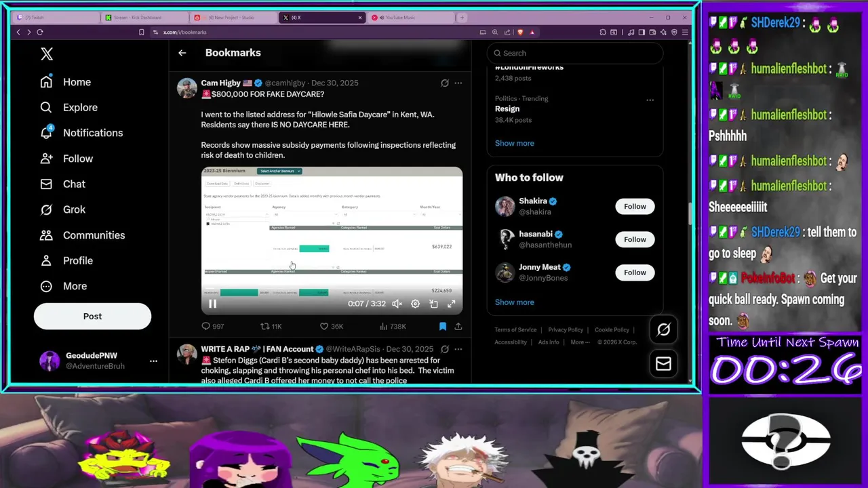Viewport: 868px width, 488px height.
Task: Open Profile in the X sidebar
Action: pos(66,260)
